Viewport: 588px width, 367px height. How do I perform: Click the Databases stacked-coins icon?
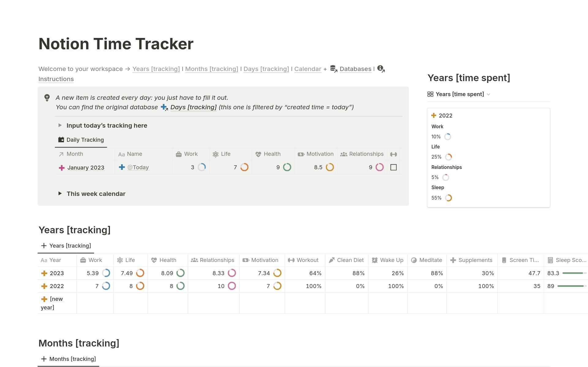[x=334, y=69]
